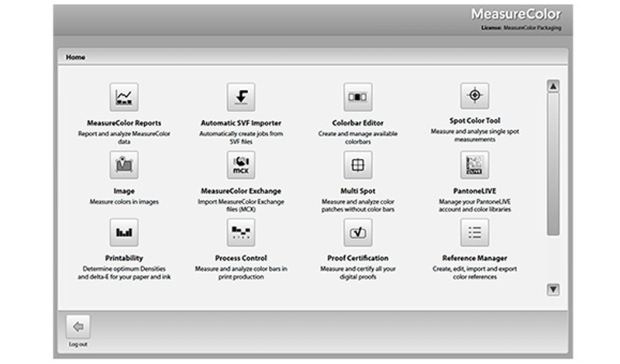Select the Home breadcrumb tab

click(x=75, y=57)
